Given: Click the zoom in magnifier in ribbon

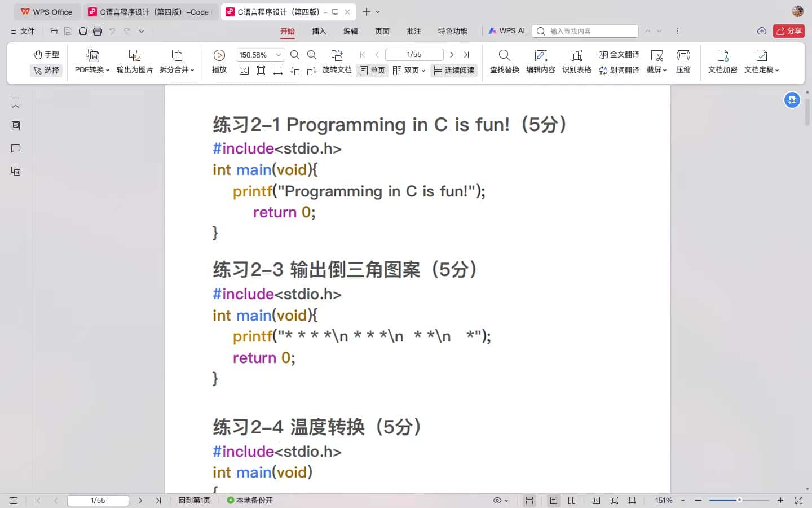Looking at the screenshot, I should click(x=311, y=55).
